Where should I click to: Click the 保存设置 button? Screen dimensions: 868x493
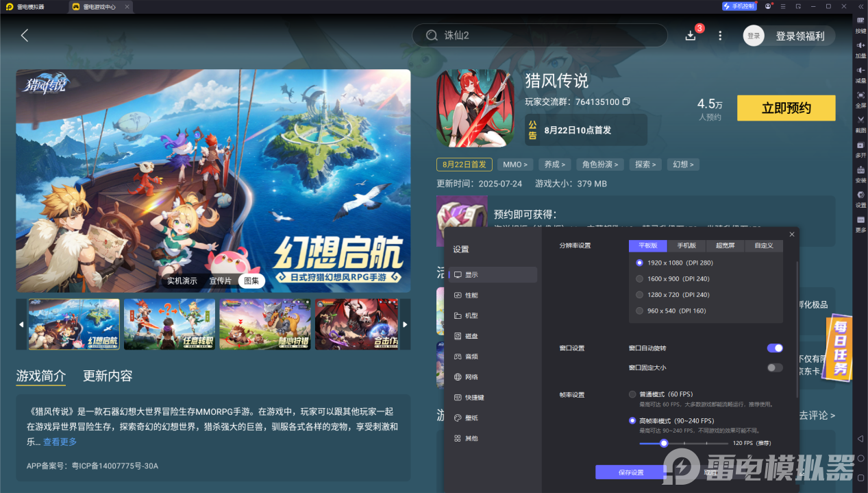(630, 472)
